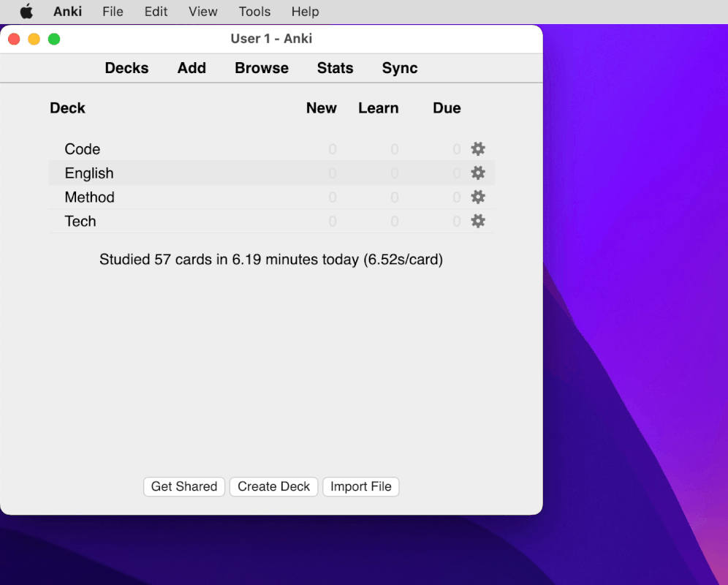Show the Stats screen
Image resolution: width=728 pixels, height=585 pixels.
[335, 68]
